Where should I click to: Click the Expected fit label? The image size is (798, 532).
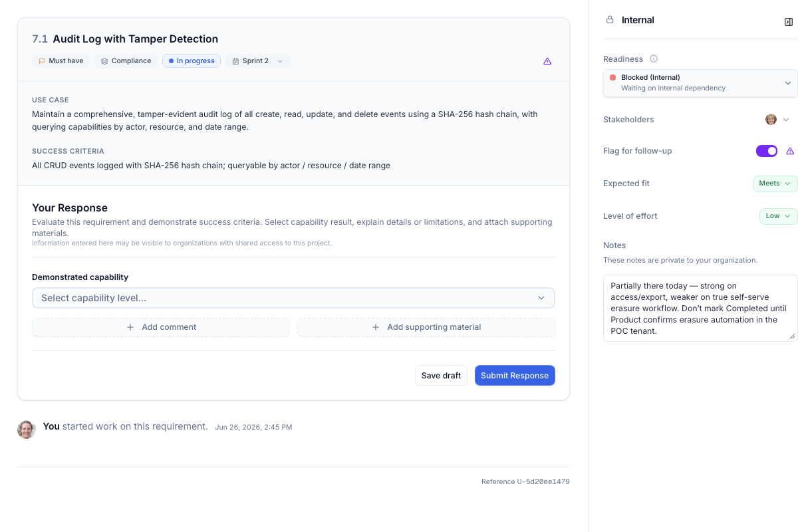click(x=626, y=184)
